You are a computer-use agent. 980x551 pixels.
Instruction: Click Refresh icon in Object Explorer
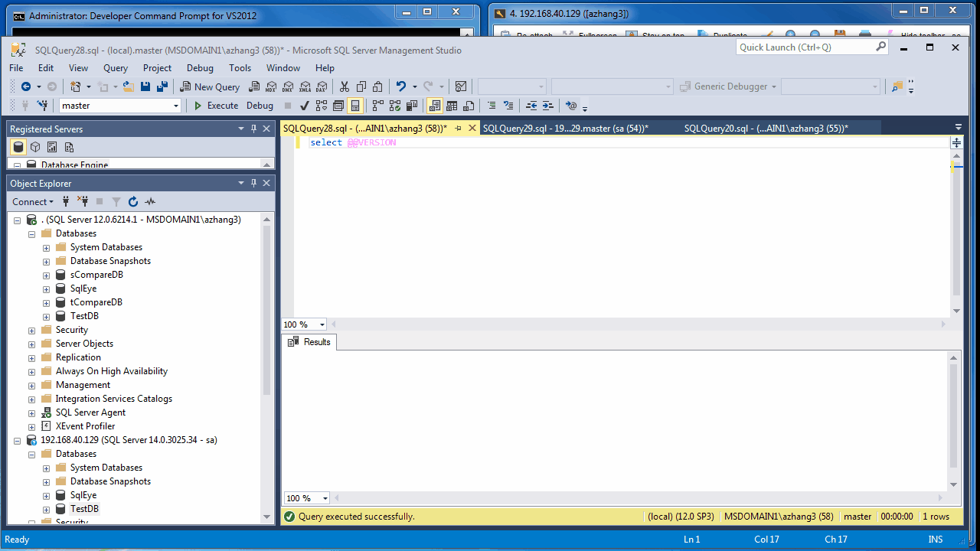pos(133,202)
